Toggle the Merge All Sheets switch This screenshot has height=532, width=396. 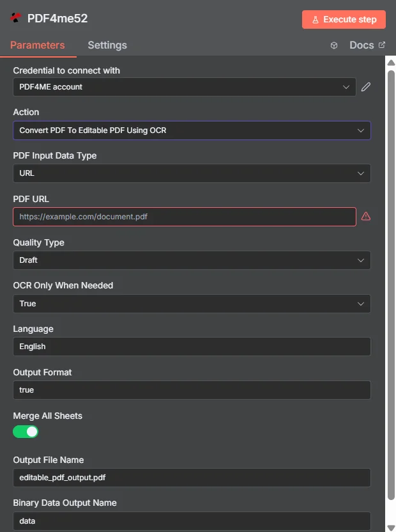click(26, 432)
